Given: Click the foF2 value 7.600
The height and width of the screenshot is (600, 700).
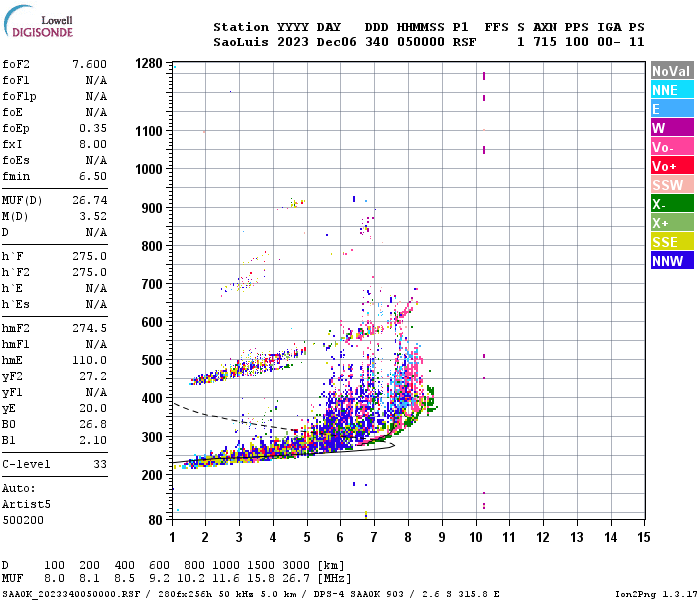Looking at the screenshot, I should pyautogui.click(x=90, y=64).
